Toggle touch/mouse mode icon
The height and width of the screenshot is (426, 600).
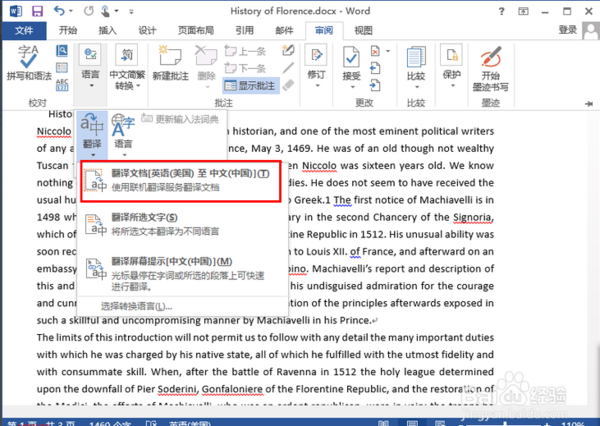105,11
